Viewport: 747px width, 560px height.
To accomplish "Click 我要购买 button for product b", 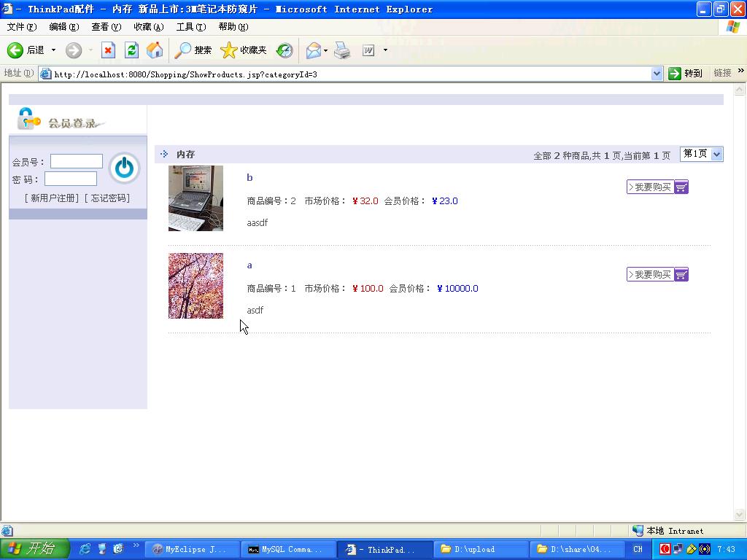I will 657,187.
